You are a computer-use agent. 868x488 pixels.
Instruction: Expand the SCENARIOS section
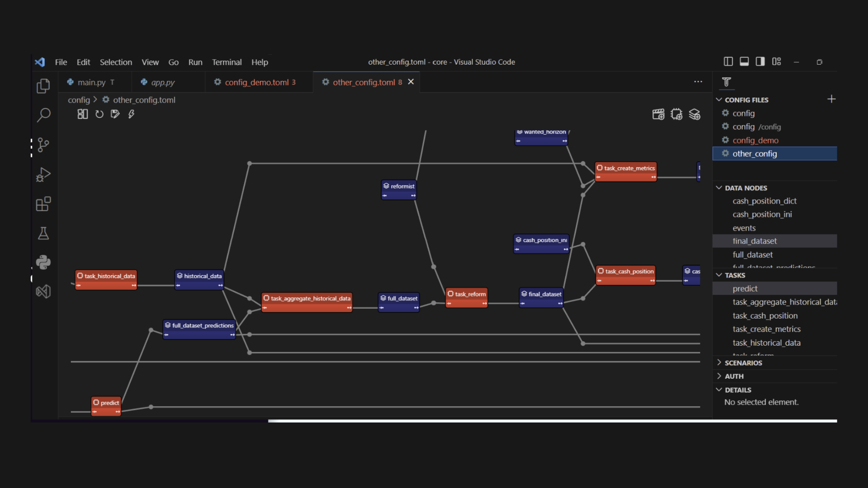tap(743, 363)
